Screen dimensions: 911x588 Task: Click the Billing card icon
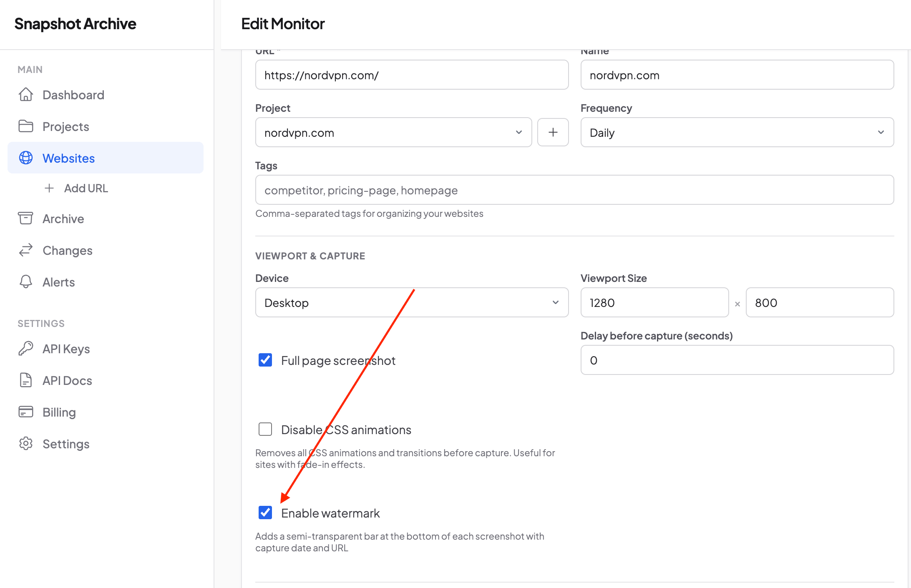pyautogui.click(x=26, y=412)
